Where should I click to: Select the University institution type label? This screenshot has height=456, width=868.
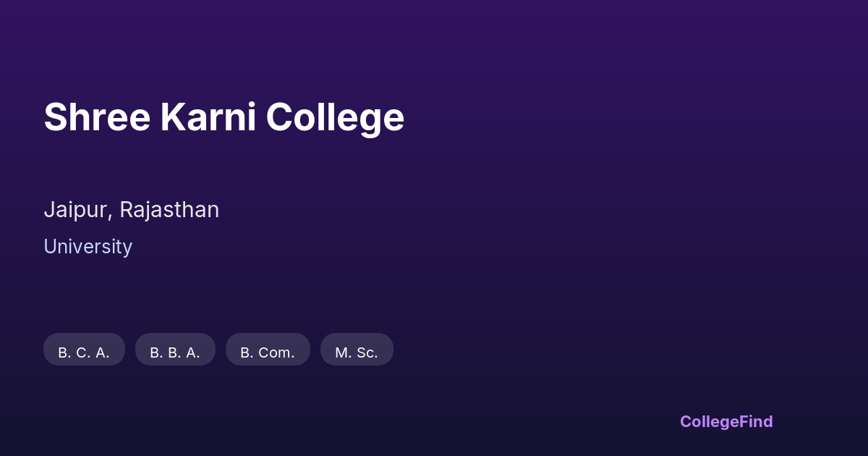(x=88, y=247)
